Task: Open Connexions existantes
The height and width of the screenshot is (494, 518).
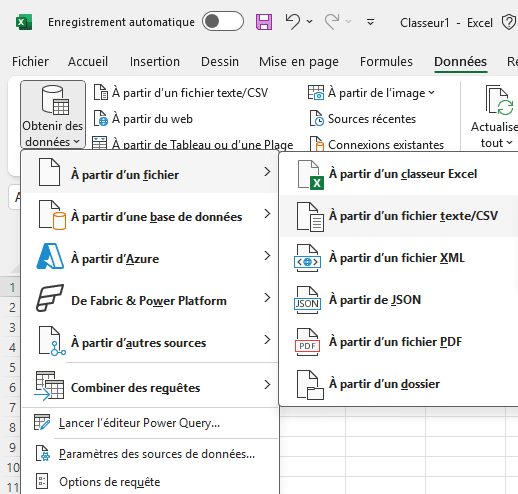Action: pyautogui.click(x=377, y=145)
